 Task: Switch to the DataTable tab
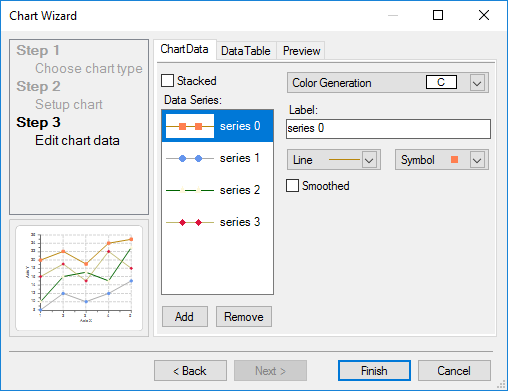(246, 51)
